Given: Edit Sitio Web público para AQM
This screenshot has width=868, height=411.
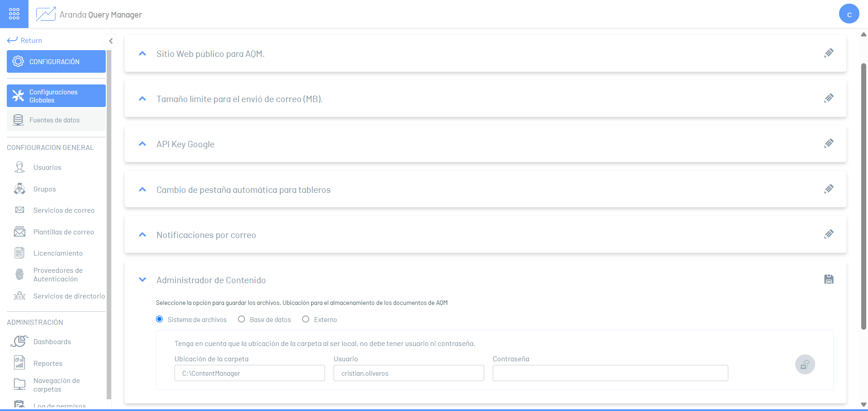Looking at the screenshot, I should (829, 53).
